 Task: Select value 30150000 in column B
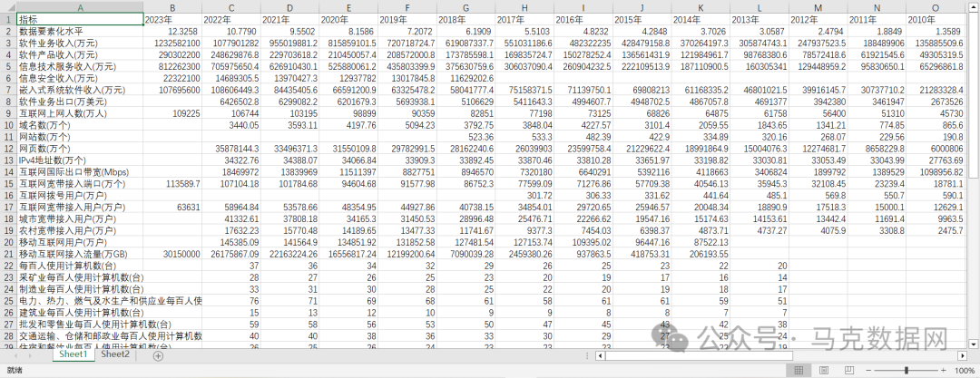171,254
